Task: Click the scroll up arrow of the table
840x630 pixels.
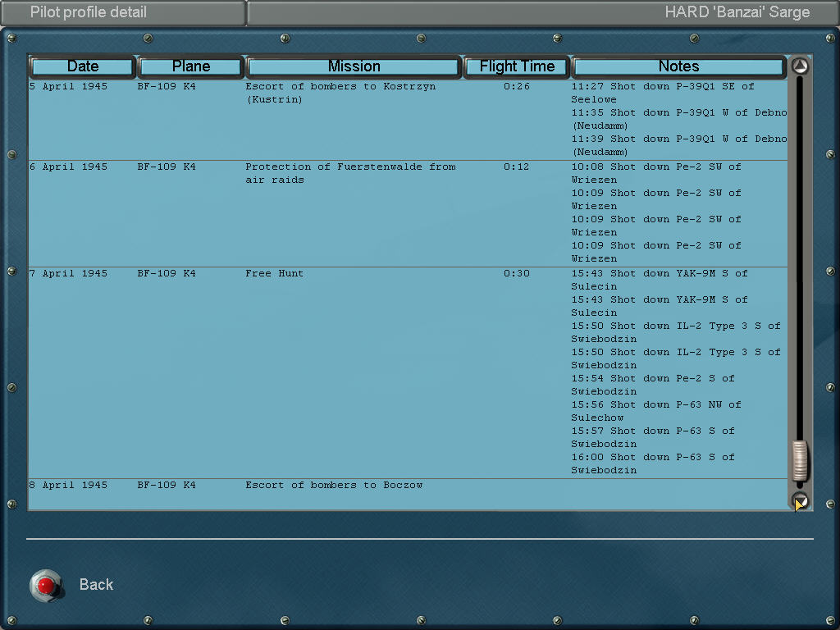Action: point(800,66)
